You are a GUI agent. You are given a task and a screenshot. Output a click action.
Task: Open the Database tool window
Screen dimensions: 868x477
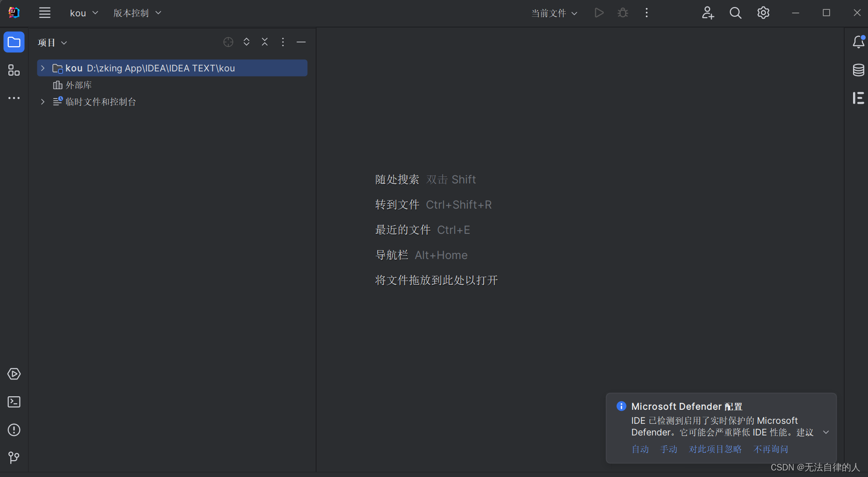click(x=859, y=70)
